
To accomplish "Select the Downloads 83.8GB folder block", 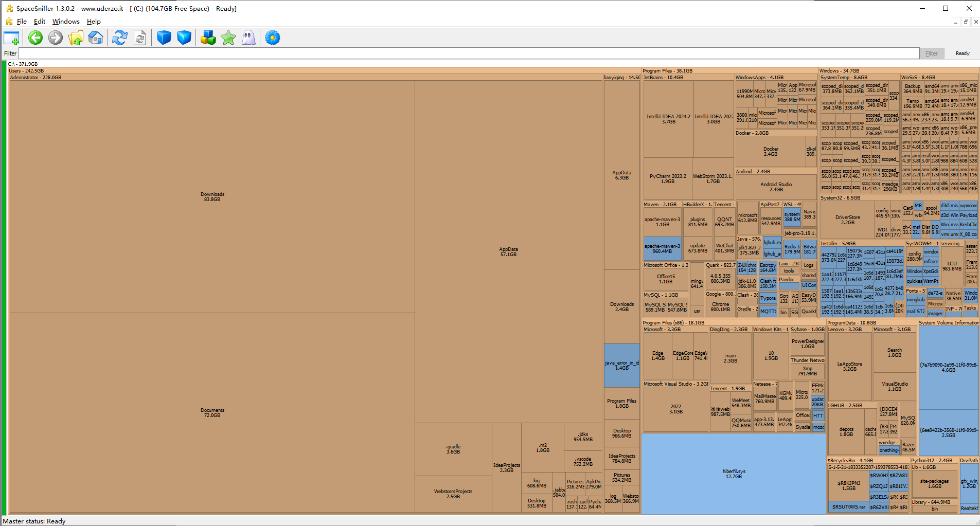I will [x=212, y=196].
